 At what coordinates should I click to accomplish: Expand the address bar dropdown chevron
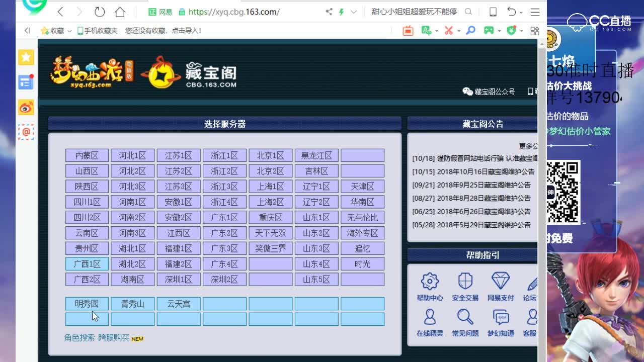coord(354,12)
